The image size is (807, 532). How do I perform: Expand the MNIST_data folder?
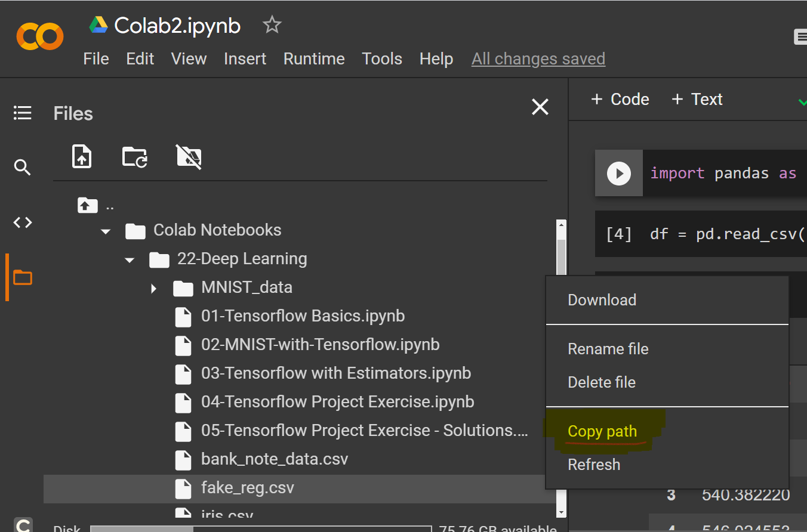(x=153, y=287)
